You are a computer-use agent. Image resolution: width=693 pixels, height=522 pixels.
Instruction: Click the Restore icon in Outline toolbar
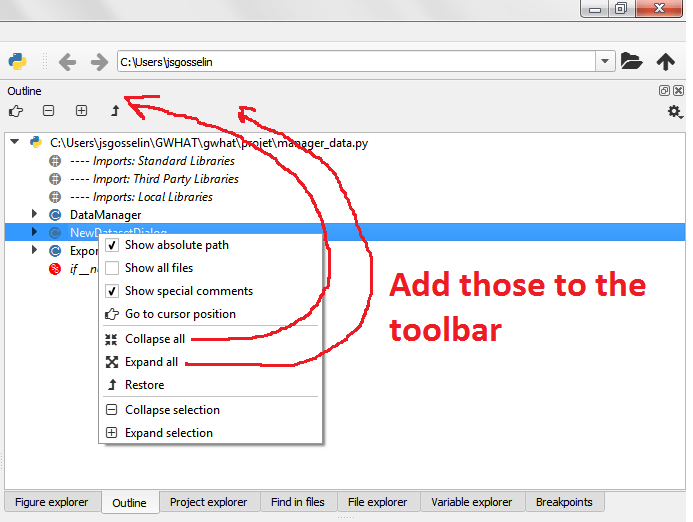115,110
